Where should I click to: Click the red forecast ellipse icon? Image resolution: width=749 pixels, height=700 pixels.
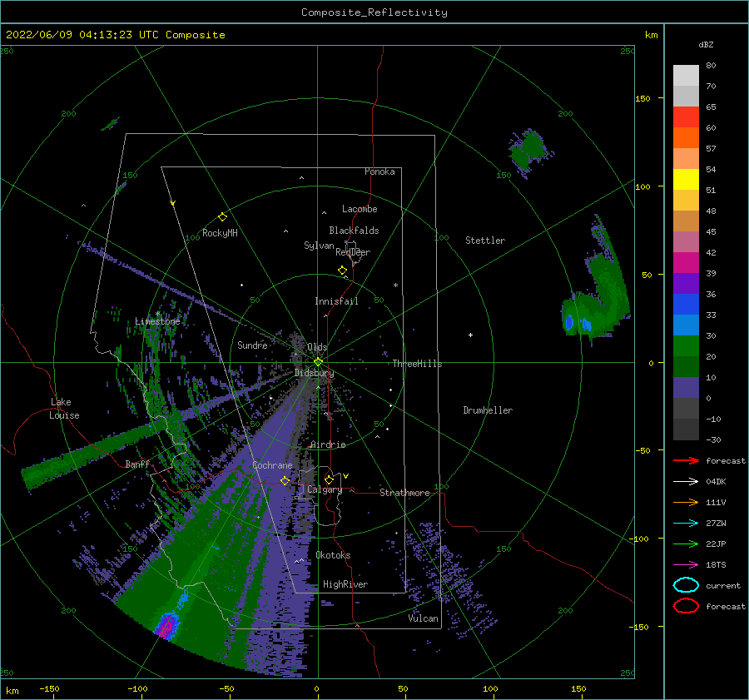coord(686,606)
